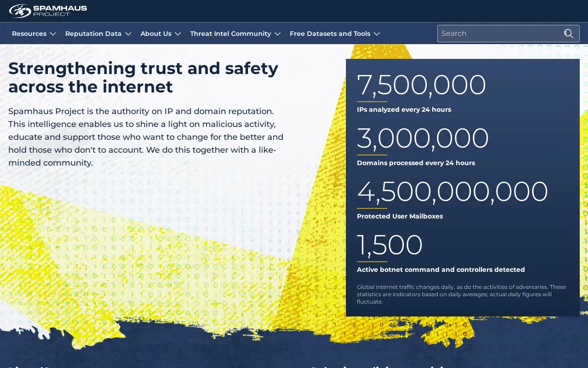Click the 7,500,000 IPs analyzed figure
This screenshot has height=368, width=588.
tap(421, 85)
